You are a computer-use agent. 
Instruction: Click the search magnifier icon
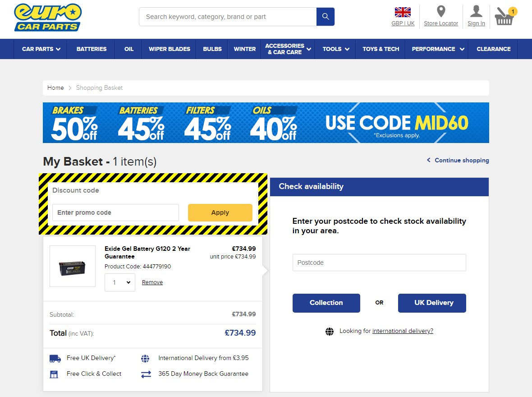[x=326, y=16]
